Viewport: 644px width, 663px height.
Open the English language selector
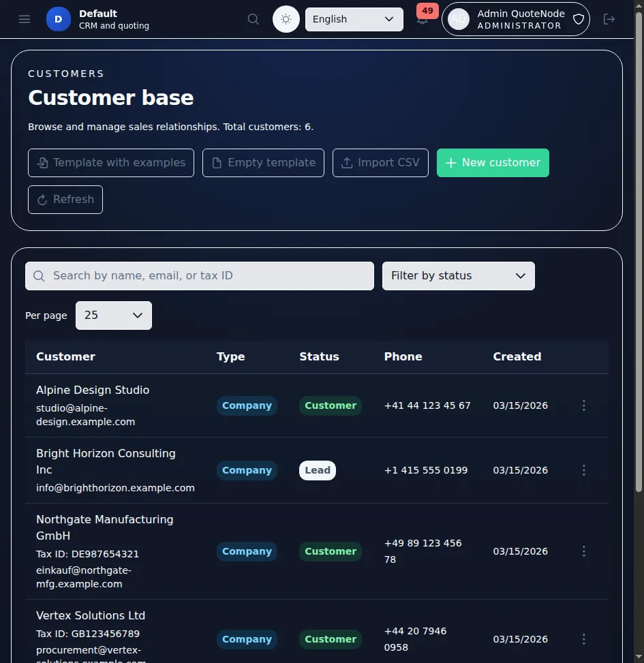point(354,19)
